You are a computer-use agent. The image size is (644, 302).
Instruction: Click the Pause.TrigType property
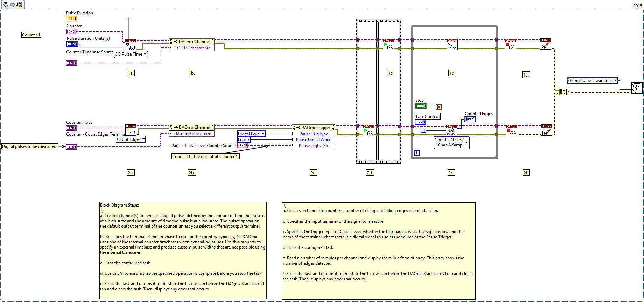[x=313, y=134]
